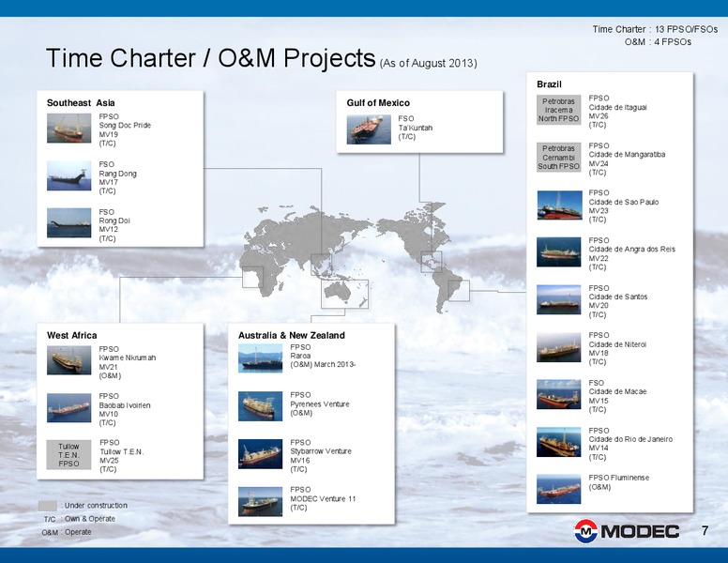728x563 pixels.
Task: Click the 'Cidade de Santos' label text
Action: point(618,297)
